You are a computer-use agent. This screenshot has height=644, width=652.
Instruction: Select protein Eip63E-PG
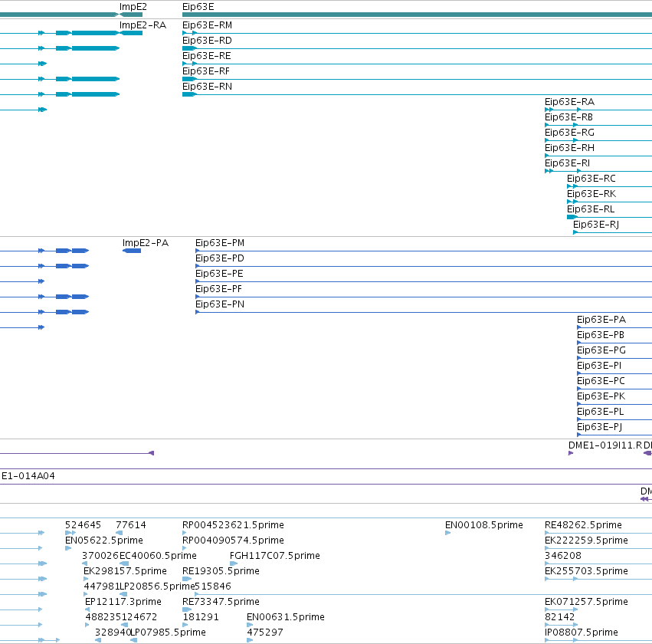[601, 351]
